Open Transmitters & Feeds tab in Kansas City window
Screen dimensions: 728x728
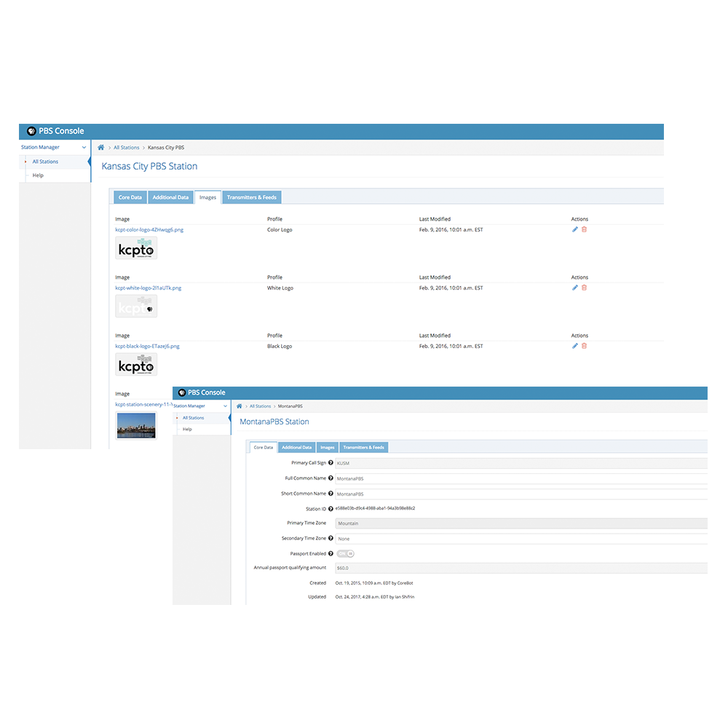click(x=252, y=198)
